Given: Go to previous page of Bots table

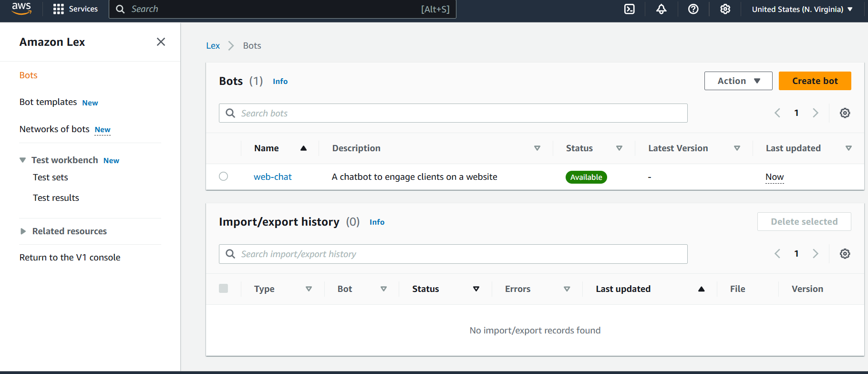Looking at the screenshot, I should [x=777, y=113].
